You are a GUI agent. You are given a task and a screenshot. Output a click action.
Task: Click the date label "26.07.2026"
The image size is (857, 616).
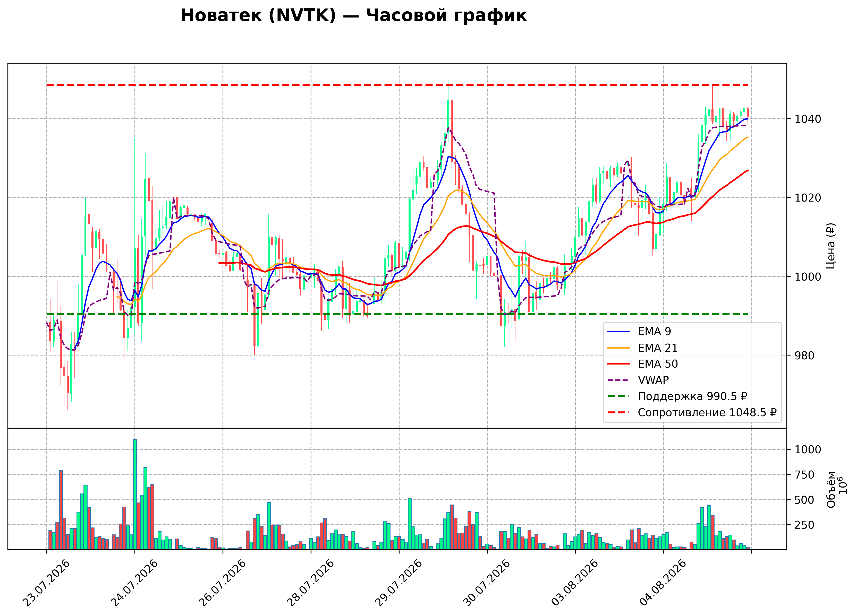(x=222, y=583)
